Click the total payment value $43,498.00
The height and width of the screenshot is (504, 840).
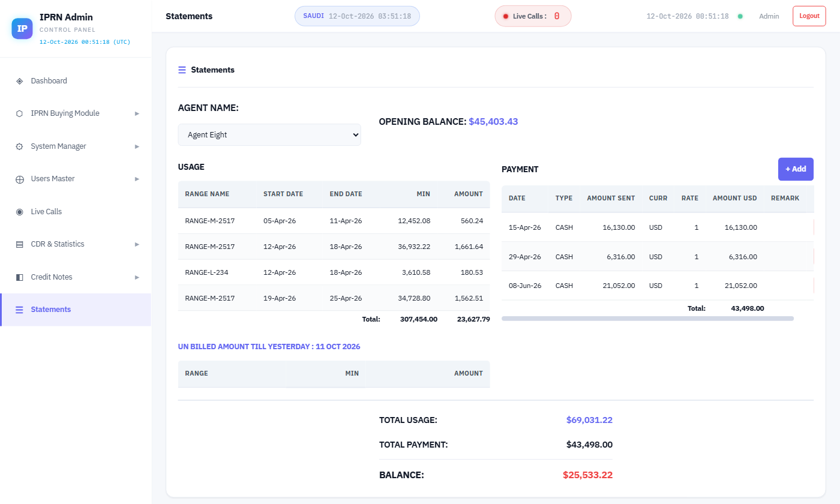589,445
